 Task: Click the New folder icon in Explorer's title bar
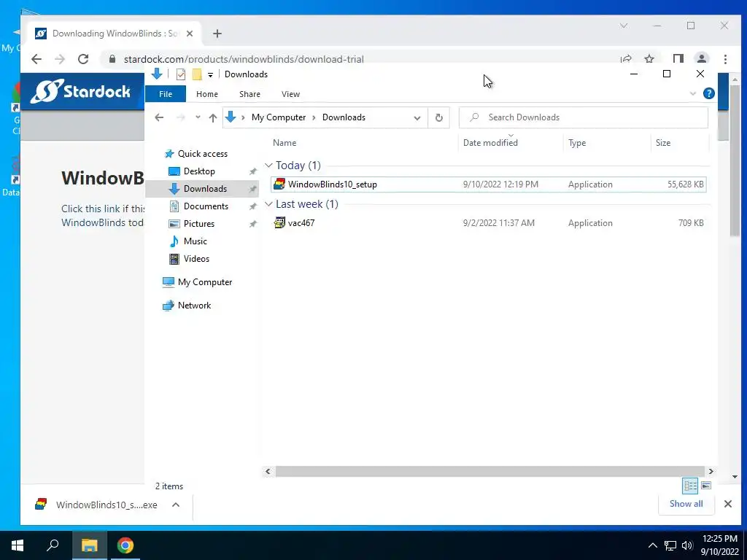197,74
